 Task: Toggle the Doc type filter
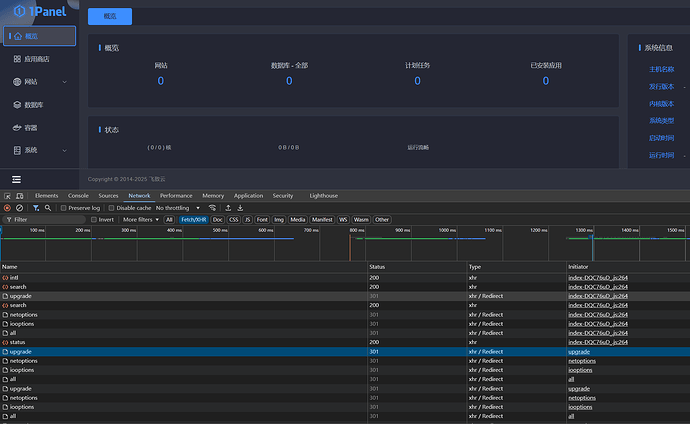click(x=218, y=219)
